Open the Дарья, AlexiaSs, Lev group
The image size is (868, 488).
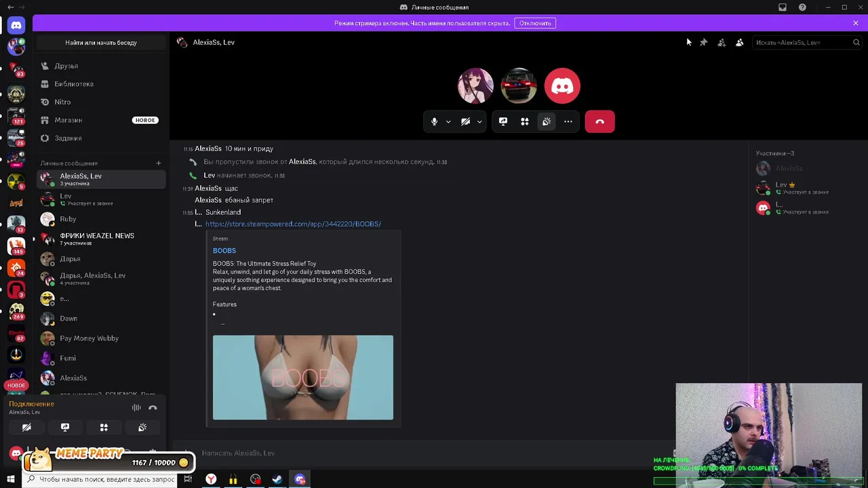[101, 279]
